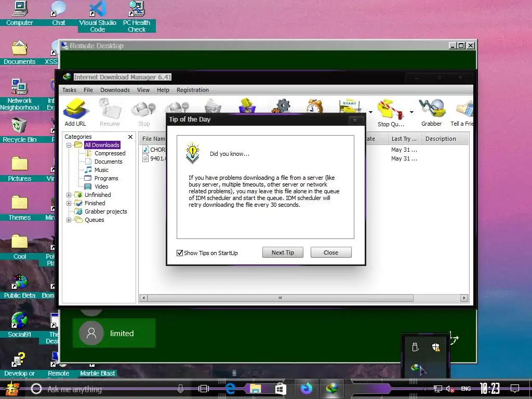Viewport: 532px width, 399px height.
Task: Close the Categories panel with X
Action: [130, 137]
